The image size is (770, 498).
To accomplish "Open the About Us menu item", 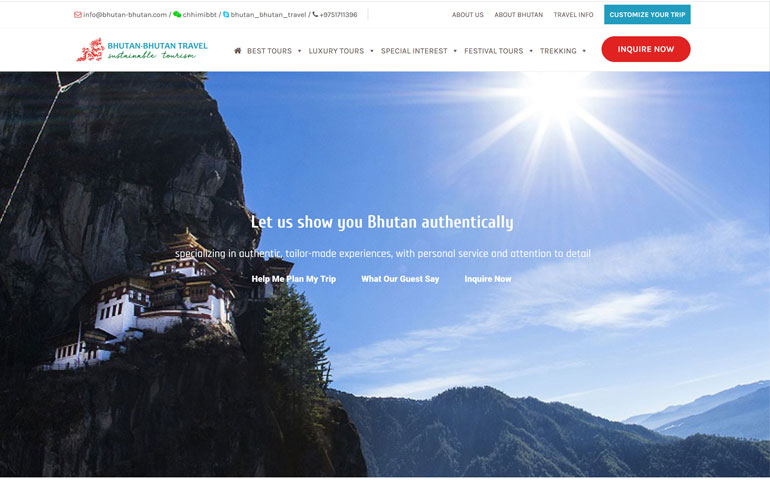I will point(468,15).
